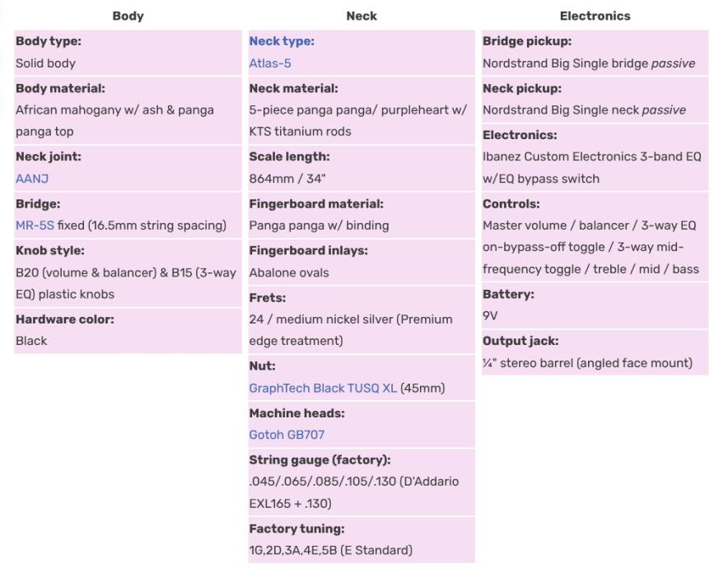Follow the AANJ neck joint link
This screenshot has width=728, height=568.
tap(33, 179)
